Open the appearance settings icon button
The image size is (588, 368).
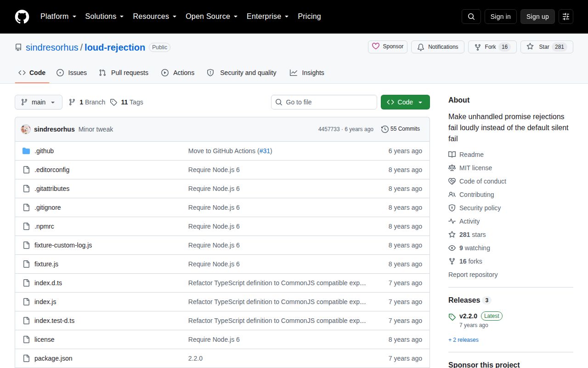[x=566, y=17]
